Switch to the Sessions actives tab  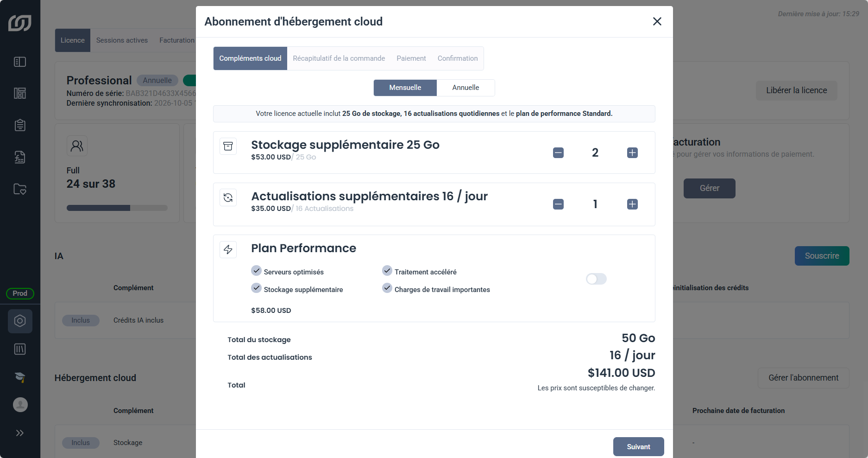point(122,40)
